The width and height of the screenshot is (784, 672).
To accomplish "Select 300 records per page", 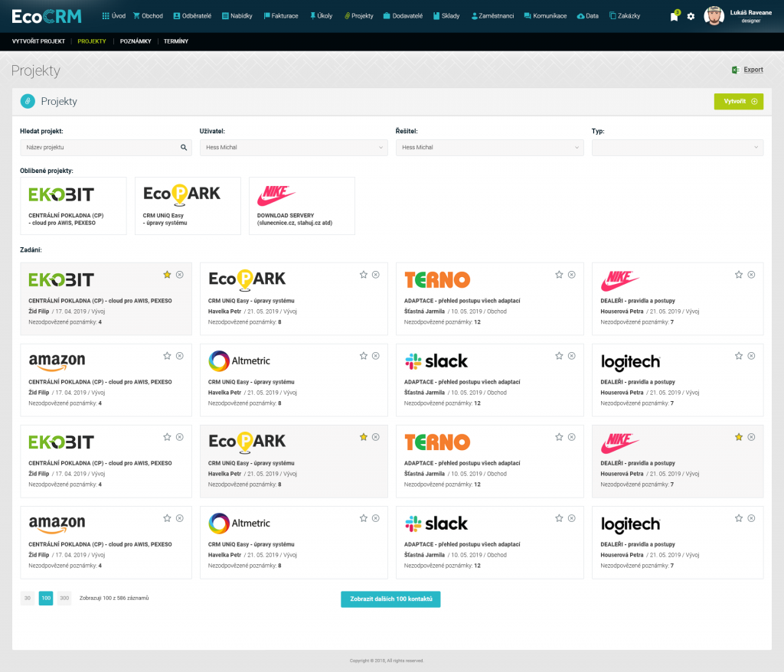I will coord(64,599).
